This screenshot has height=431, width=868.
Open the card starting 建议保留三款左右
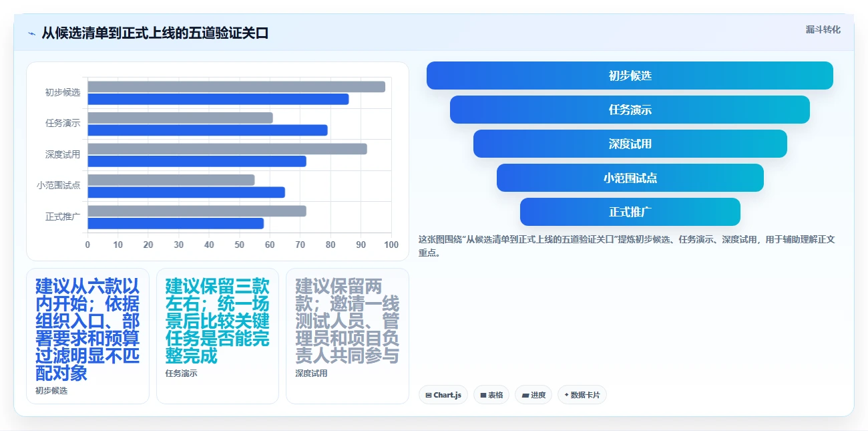[218, 336]
